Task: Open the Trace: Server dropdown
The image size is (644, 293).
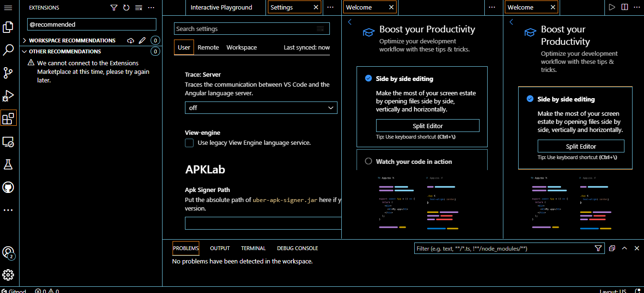Action: tap(261, 108)
